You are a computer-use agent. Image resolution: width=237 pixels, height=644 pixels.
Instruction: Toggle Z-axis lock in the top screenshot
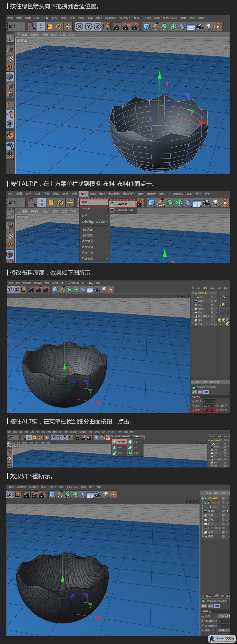(97, 26)
